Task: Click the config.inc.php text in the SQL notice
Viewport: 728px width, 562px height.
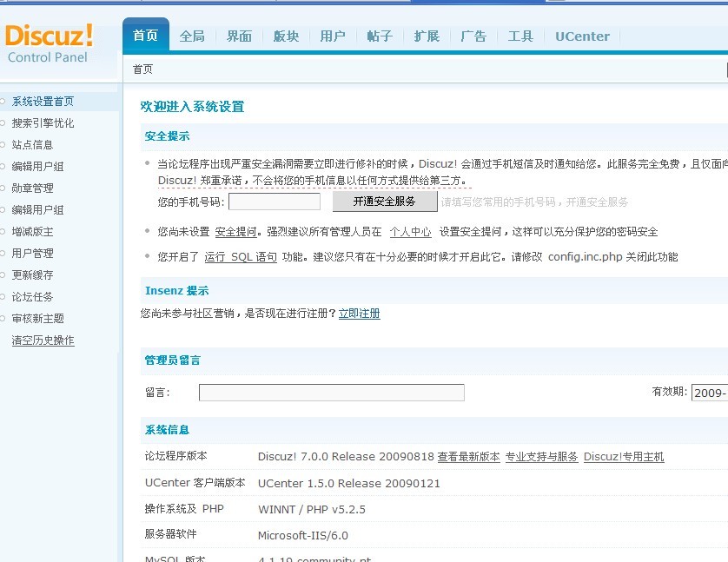Action: (585, 256)
